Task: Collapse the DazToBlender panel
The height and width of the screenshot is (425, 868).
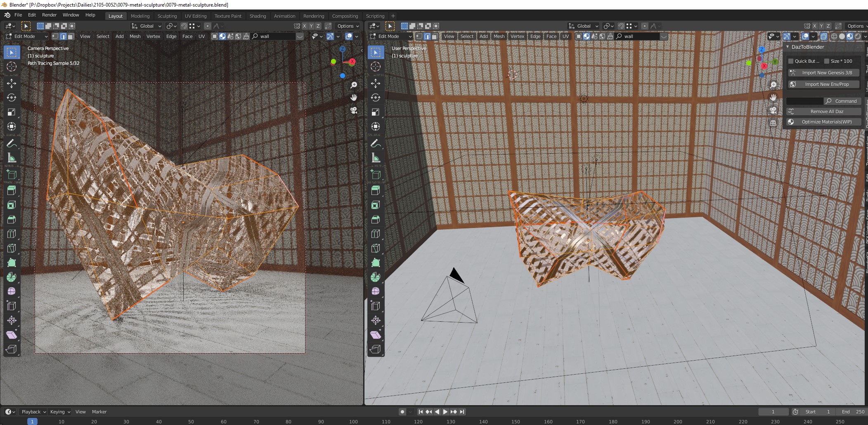Action: pyautogui.click(x=788, y=47)
